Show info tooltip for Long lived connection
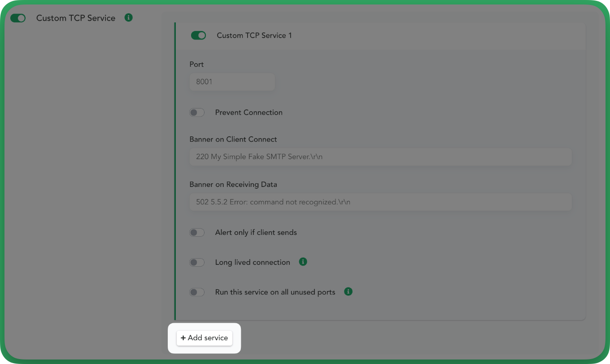The width and height of the screenshot is (610, 364). [x=303, y=262]
